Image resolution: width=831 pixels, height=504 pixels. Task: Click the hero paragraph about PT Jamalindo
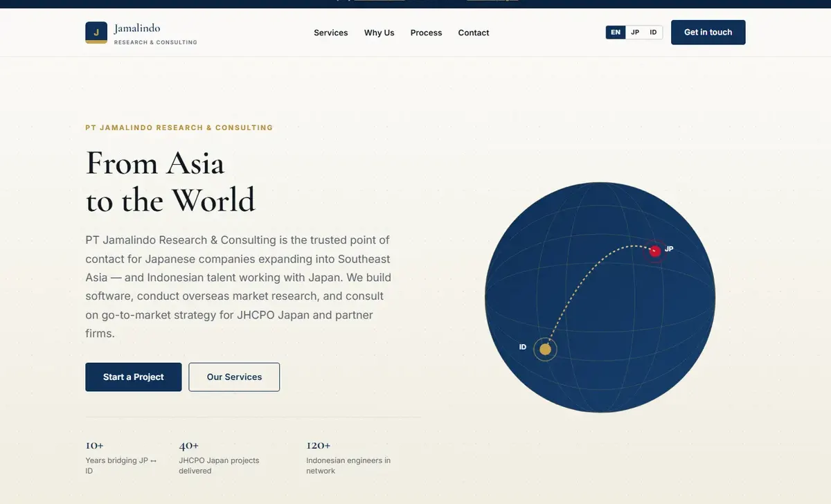coord(238,287)
